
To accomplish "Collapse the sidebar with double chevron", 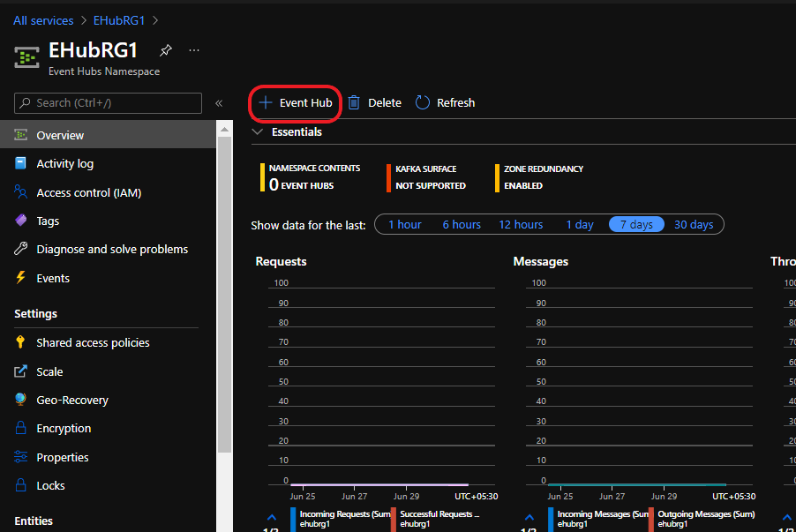I will (219, 103).
